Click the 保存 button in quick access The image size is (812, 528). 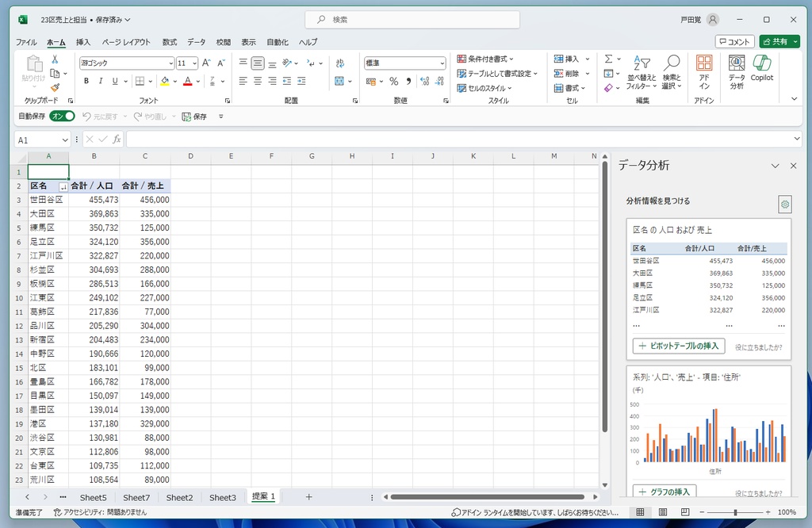click(x=194, y=117)
